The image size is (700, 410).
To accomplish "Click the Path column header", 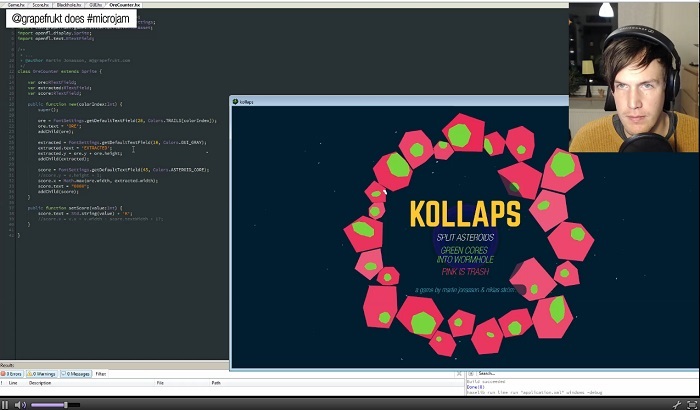I will (216, 382).
